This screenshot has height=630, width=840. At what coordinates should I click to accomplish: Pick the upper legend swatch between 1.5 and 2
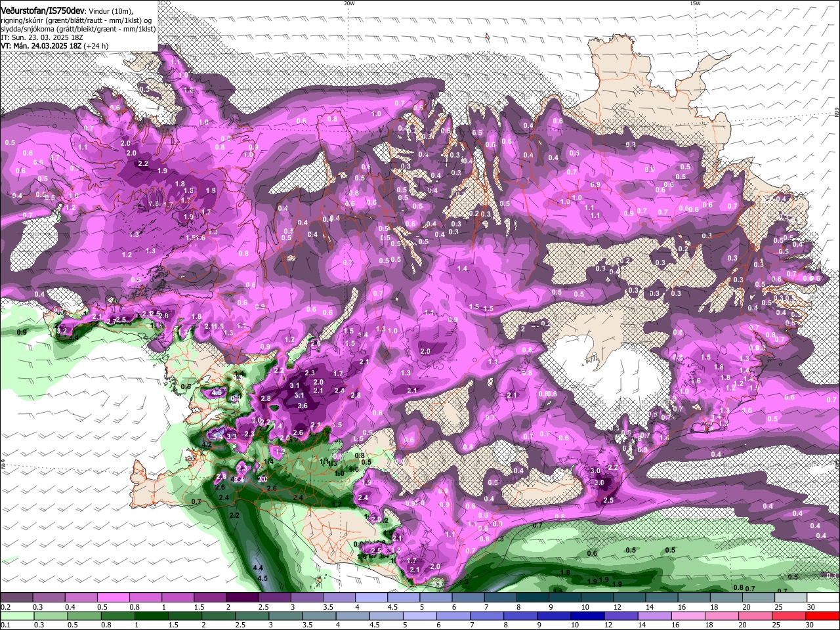pyautogui.click(x=210, y=598)
